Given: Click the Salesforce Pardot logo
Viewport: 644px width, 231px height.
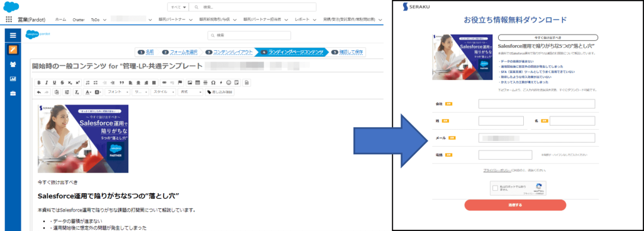Looking at the screenshot, I should [x=38, y=35].
